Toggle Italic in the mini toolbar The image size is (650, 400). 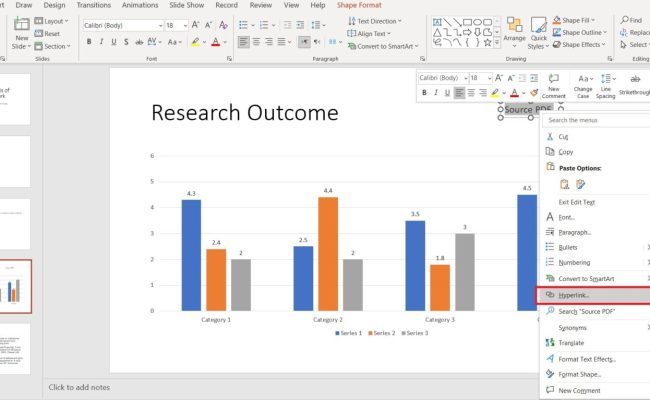(436, 93)
